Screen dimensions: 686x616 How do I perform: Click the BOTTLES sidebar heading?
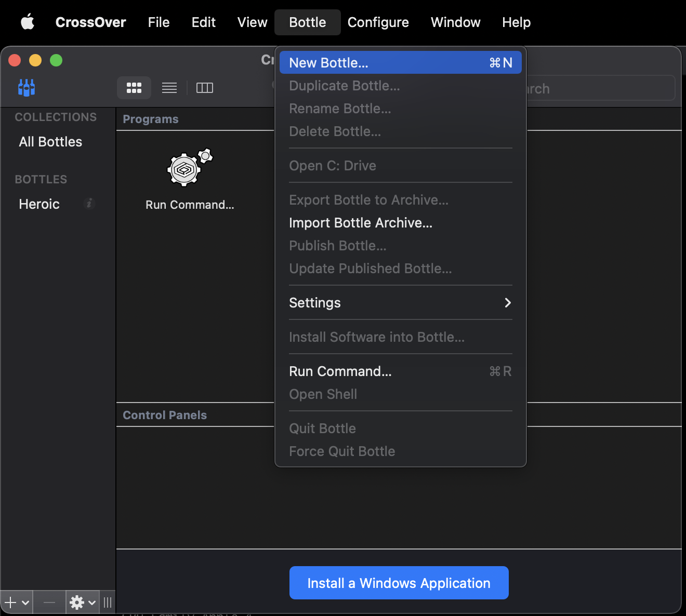(x=41, y=179)
